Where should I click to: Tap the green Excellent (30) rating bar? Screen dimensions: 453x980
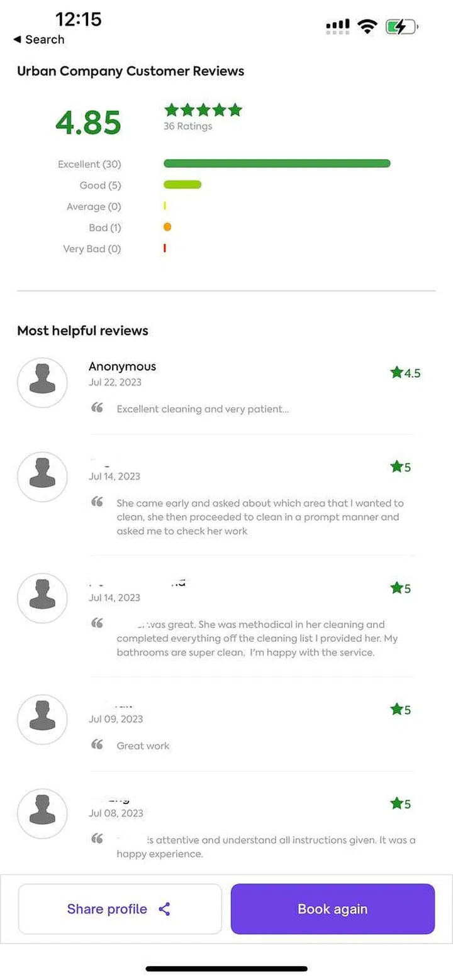click(277, 163)
